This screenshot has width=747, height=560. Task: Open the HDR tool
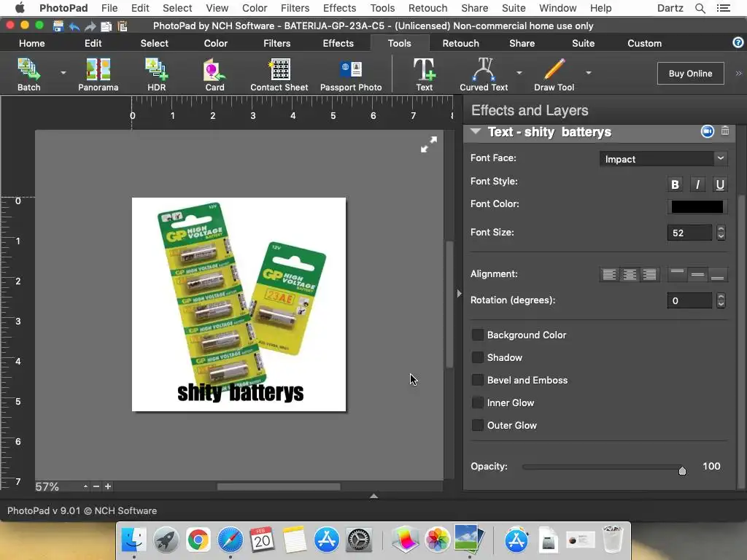pos(156,74)
